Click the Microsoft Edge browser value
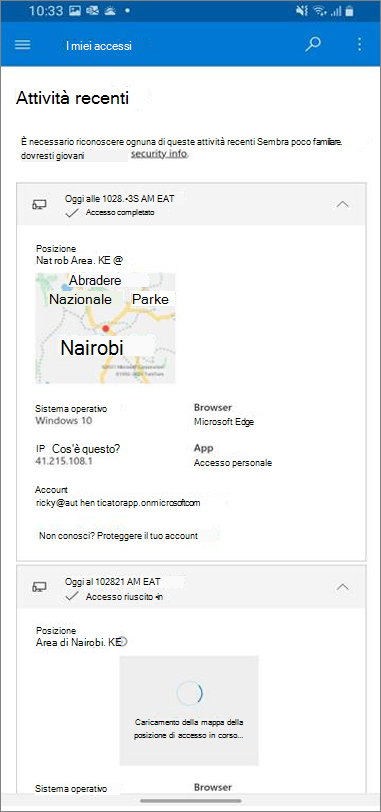This screenshot has width=381, height=812. click(224, 422)
